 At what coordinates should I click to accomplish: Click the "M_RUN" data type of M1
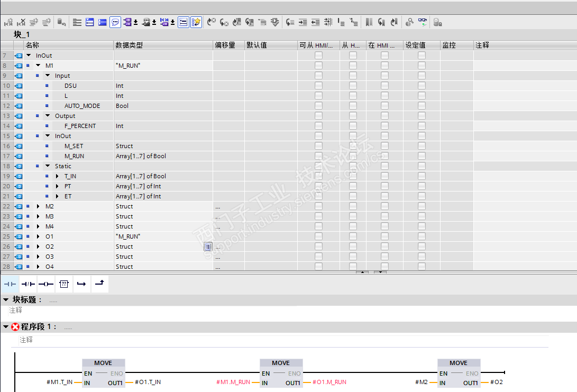[x=128, y=66]
